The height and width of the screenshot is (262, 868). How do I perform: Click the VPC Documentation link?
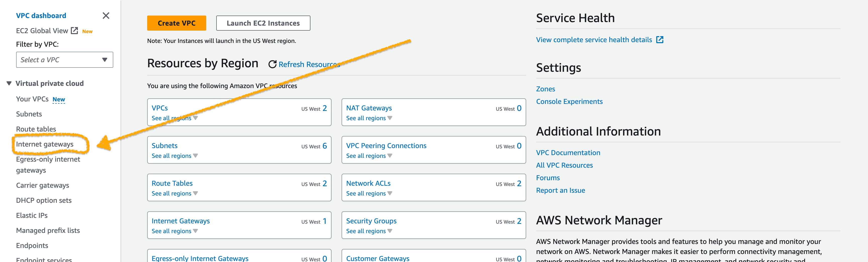click(568, 153)
